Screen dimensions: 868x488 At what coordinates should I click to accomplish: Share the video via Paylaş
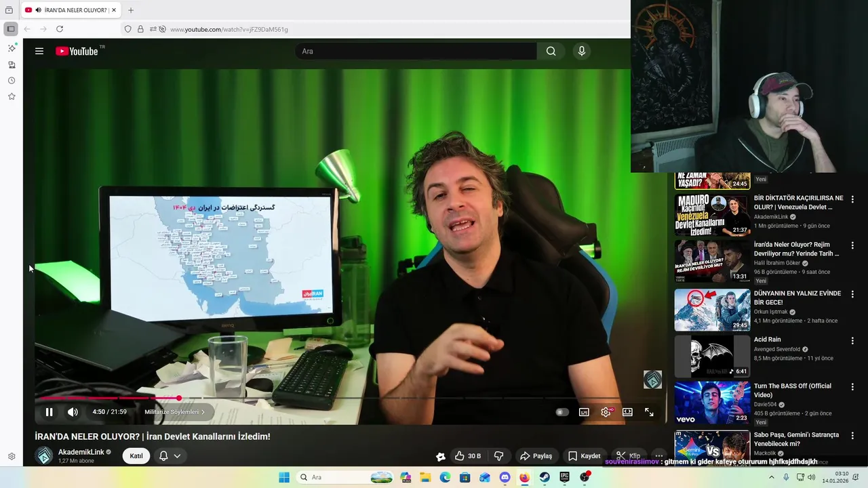click(536, 456)
